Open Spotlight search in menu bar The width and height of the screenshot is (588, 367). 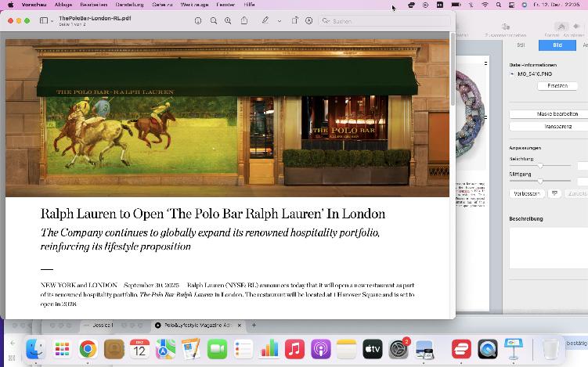499,5
